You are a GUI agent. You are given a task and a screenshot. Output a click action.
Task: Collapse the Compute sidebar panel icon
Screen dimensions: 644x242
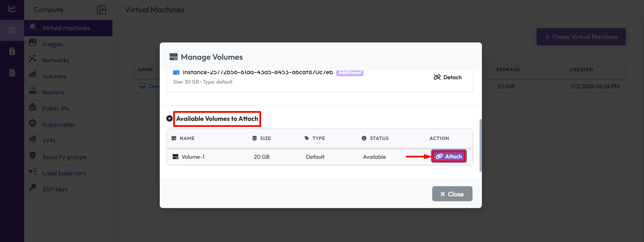101,10
